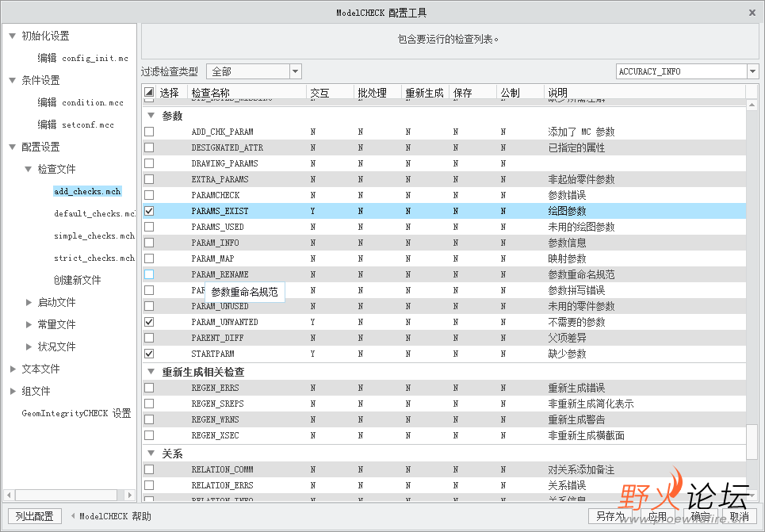This screenshot has width=765, height=532.
Task: Uncheck the PARAMS_EXIST checkbox
Action: pos(149,211)
